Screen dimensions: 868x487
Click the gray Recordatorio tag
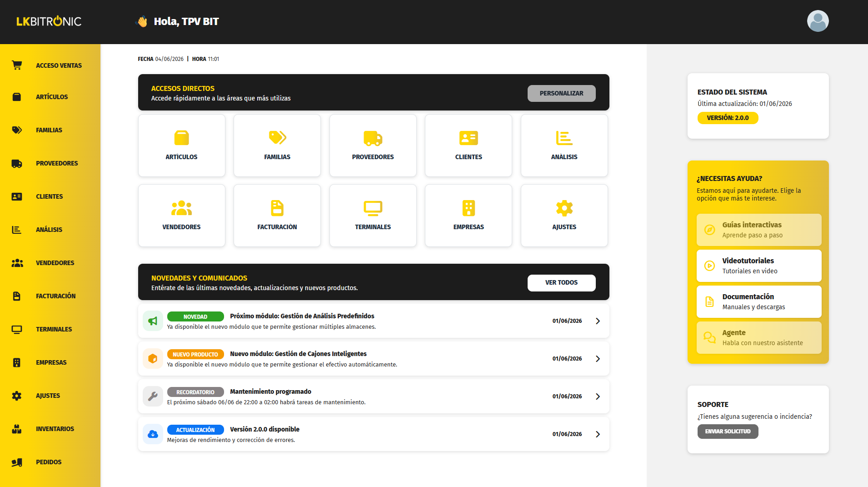click(x=195, y=392)
